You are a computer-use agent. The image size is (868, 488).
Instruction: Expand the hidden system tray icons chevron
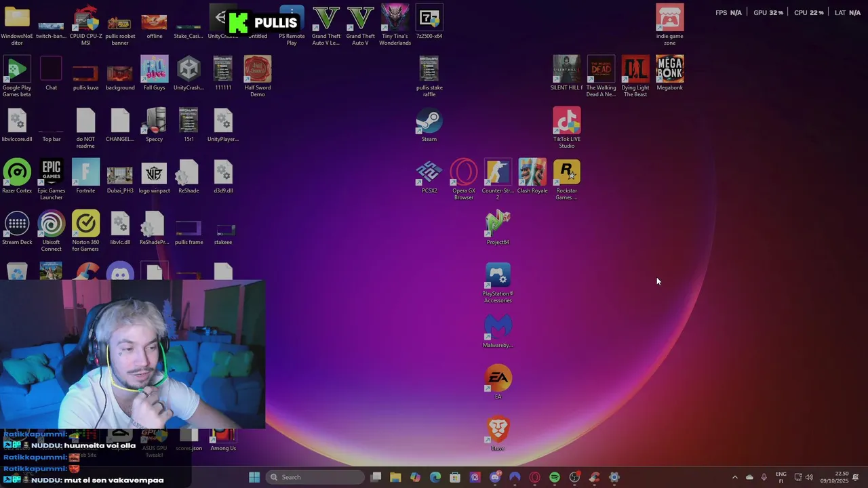pyautogui.click(x=734, y=477)
